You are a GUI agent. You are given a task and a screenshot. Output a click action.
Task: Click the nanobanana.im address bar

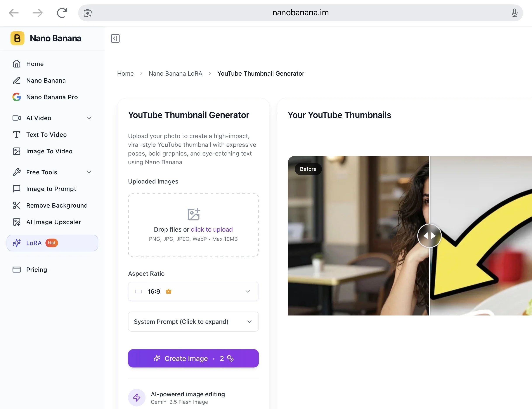[300, 13]
